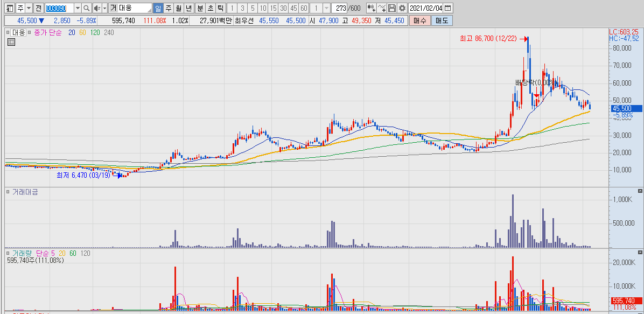Click the LC:603,25 value on price axis
The height and width of the screenshot is (314, 644).
pyautogui.click(x=625, y=32)
